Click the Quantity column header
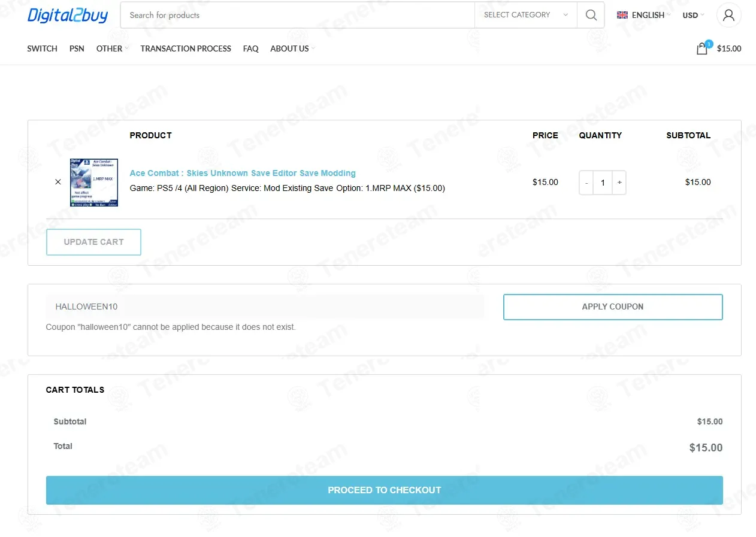The width and height of the screenshot is (756, 537). coord(600,135)
